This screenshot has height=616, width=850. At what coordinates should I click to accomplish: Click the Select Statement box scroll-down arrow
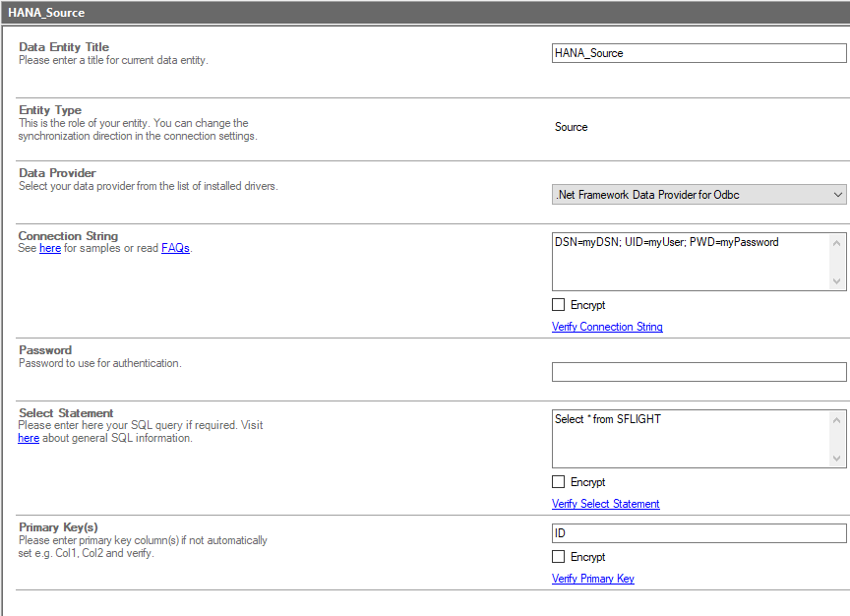837,459
